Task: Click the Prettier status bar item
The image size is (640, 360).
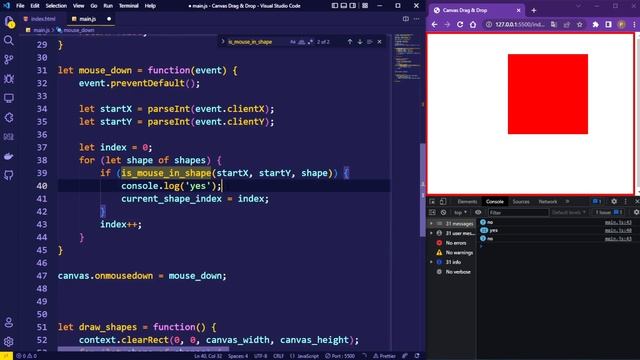Action: [384, 356]
